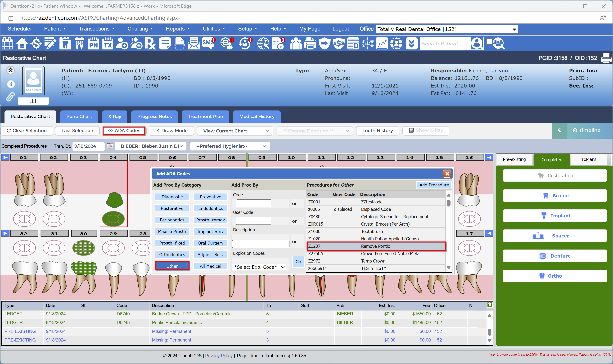Click the TX treatment plan icon
Image resolution: width=613 pixels, height=364 pixels.
point(108,44)
